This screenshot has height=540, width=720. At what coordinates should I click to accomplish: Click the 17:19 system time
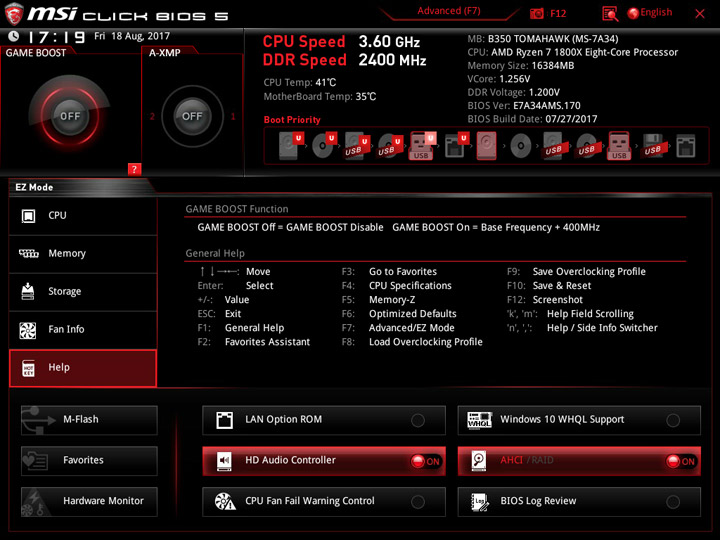pyautogui.click(x=56, y=36)
